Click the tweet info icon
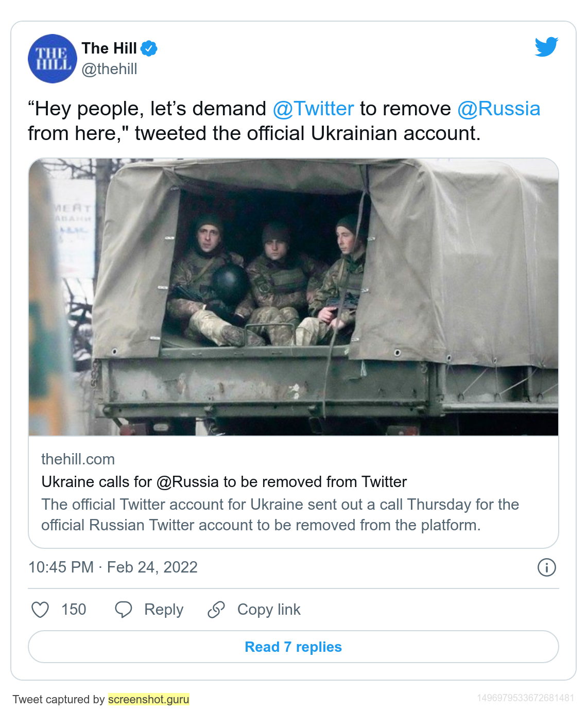 pos(546,567)
